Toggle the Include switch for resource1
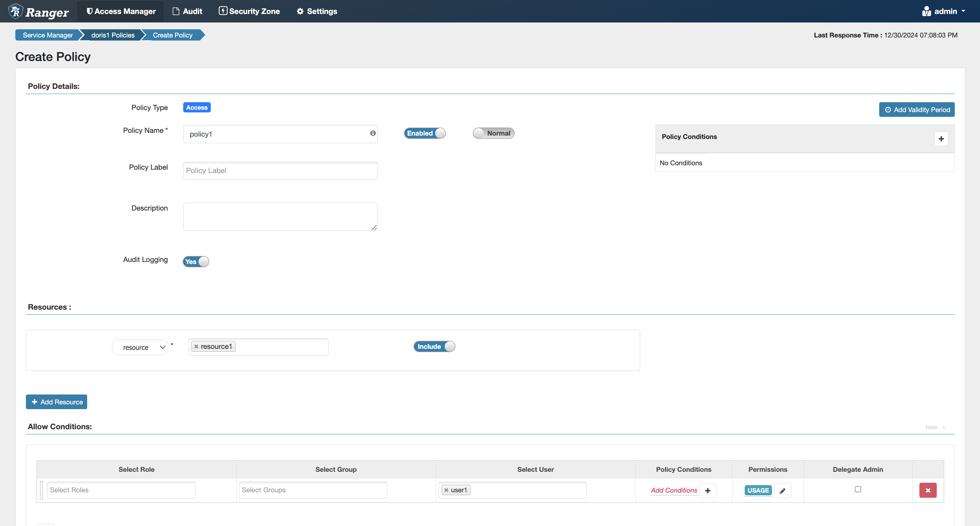Image resolution: width=980 pixels, height=526 pixels. [434, 346]
